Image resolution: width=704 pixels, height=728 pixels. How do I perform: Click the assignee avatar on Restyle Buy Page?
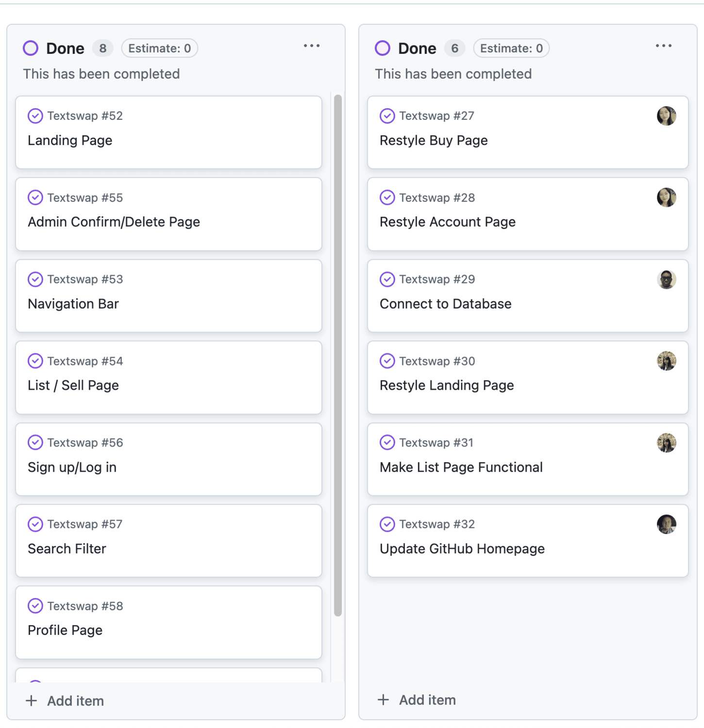pyautogui.click(x=666, y=116)
